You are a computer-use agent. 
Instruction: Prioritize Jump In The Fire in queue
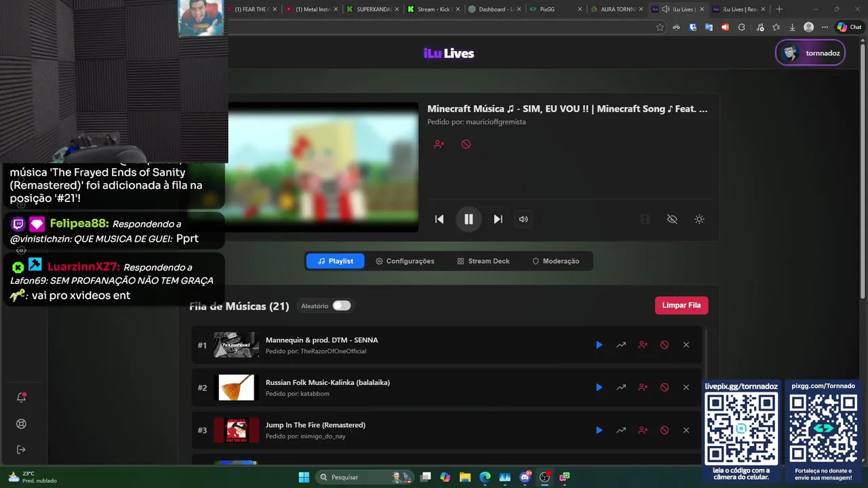(621, 430)
